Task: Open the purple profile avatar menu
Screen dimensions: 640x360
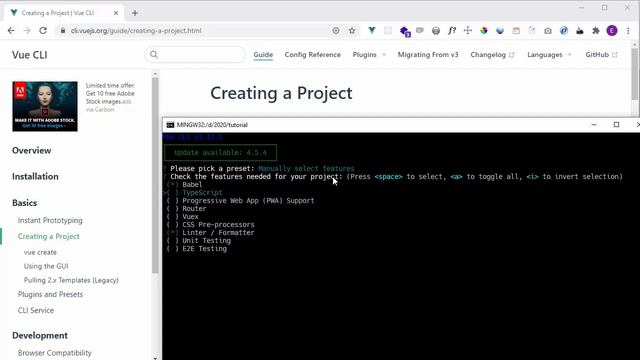Action: (612, 31)
